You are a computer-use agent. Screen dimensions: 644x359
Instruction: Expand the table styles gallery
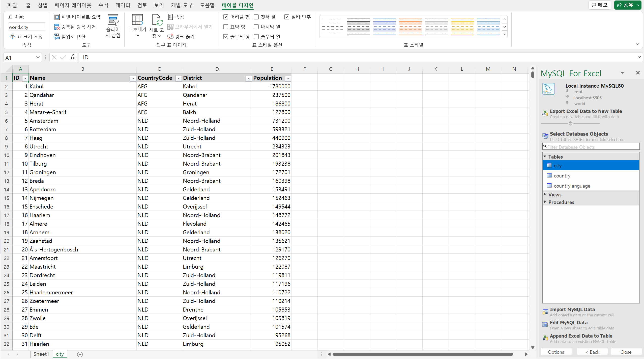tap(505, 34)
